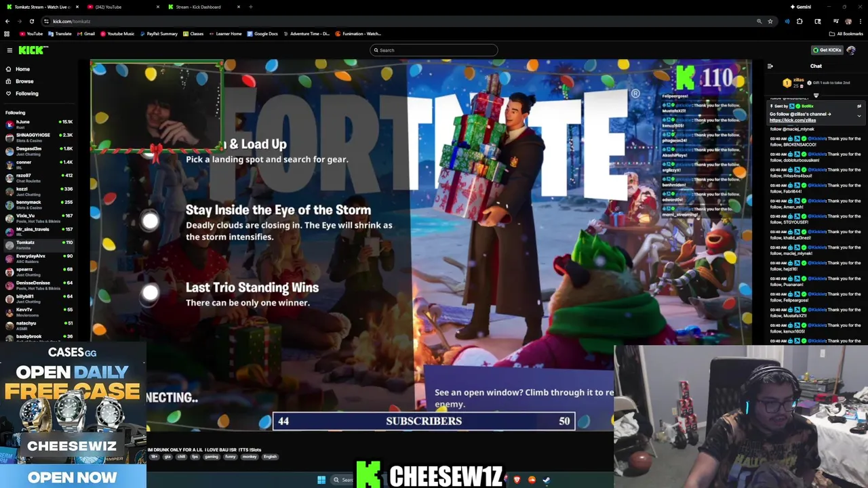Collapse the chat panel icon
Screen dimensions: 868x488
point(770,66)
